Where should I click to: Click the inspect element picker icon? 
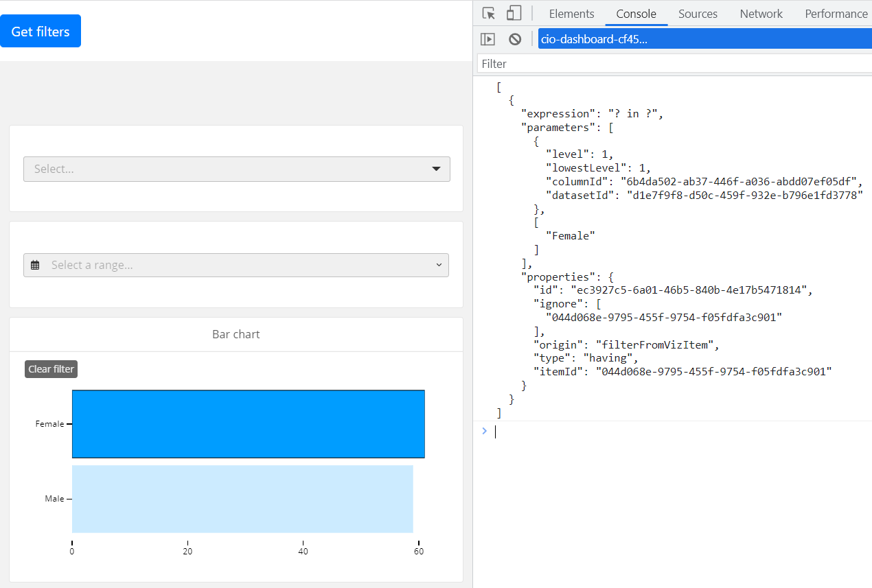coord(489,14)
